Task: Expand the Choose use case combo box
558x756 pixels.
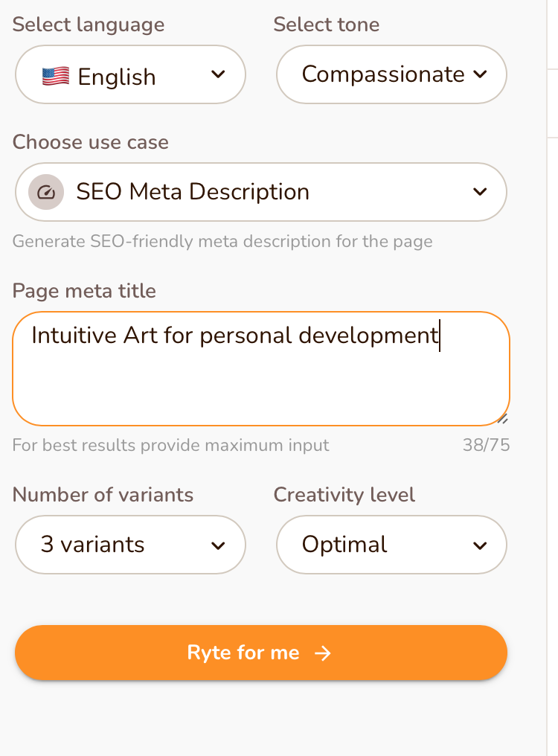Action: click(260, 192)
